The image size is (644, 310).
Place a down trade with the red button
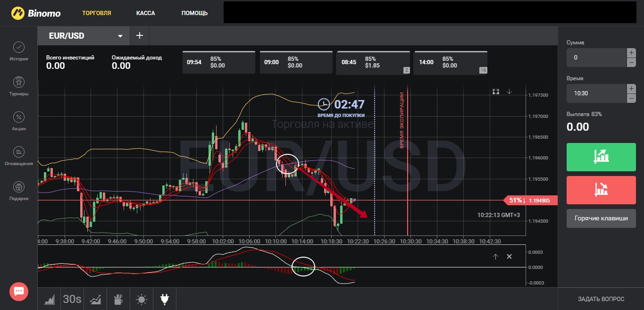(x=601, y=190)
